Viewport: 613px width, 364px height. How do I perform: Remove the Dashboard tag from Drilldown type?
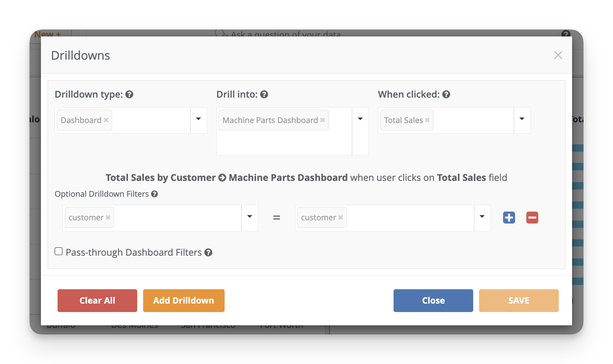coord(106,120)
